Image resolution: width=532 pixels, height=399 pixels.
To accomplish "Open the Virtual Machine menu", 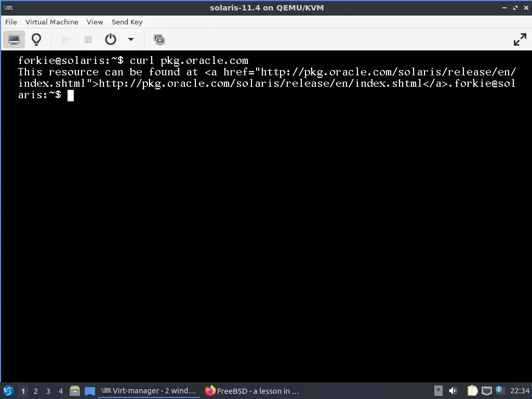I will (52, 22).
